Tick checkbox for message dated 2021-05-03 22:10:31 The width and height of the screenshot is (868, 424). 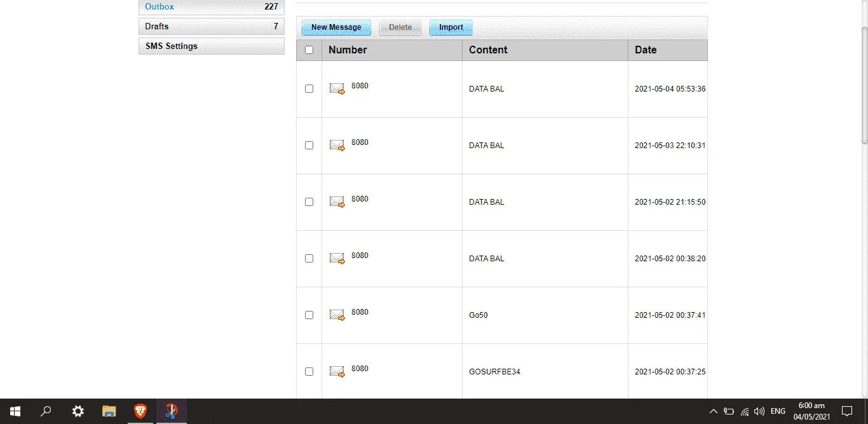(309, 146)
